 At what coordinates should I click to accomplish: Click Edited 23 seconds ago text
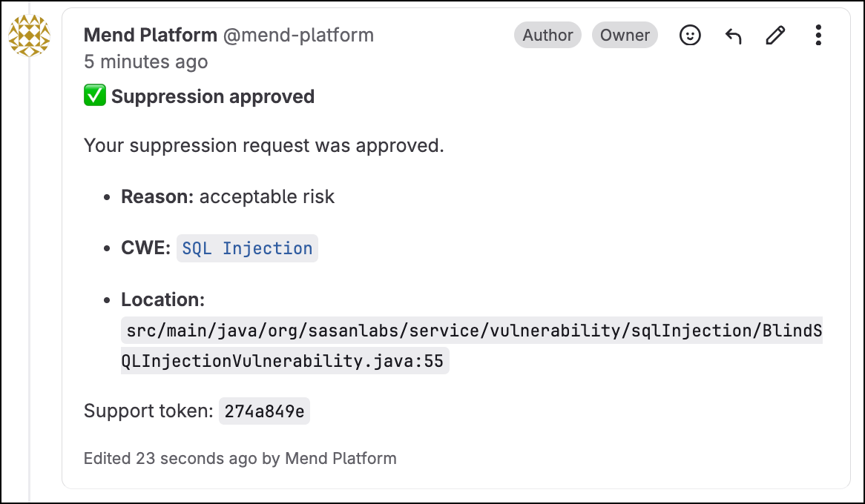point(240,458)
